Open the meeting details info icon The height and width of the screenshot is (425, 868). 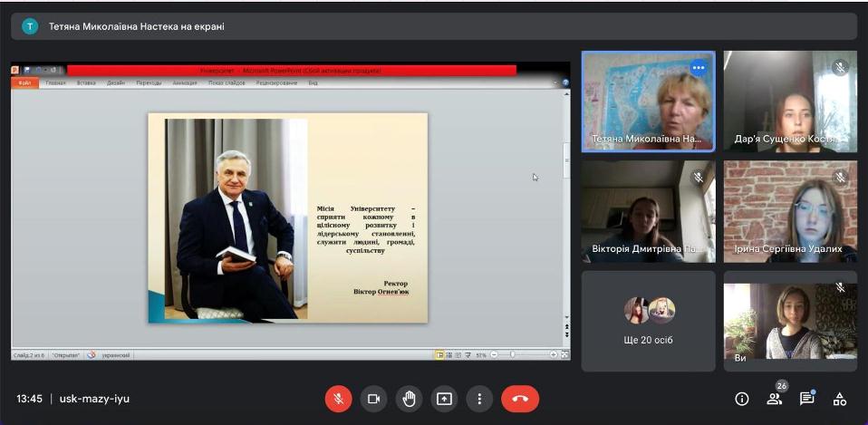pos(742,399)
